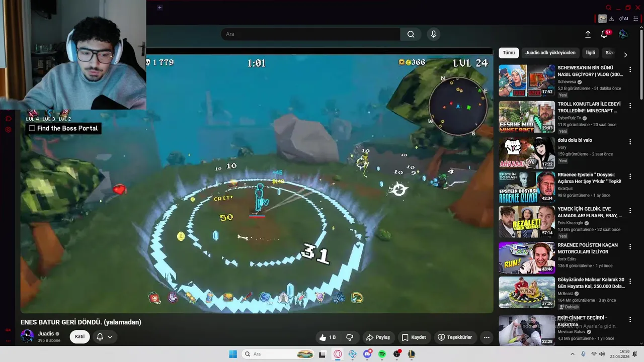Select the Tümü filter chip
Screen dimensions: 644x362
(509, 53)
